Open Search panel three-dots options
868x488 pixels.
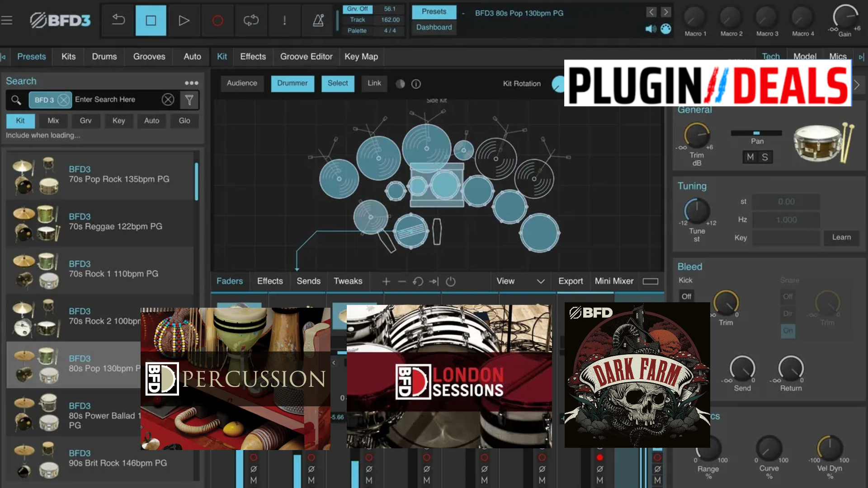(x=191, y=83)
